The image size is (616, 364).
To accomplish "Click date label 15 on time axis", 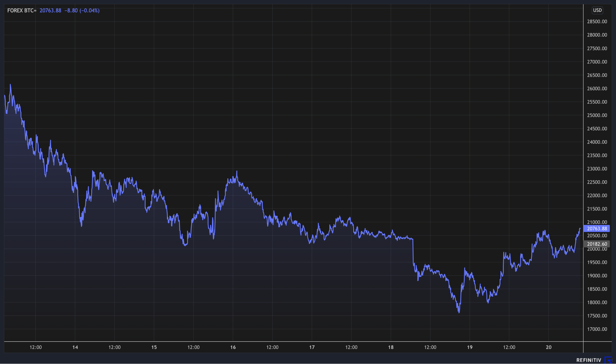I will [154, 347].
